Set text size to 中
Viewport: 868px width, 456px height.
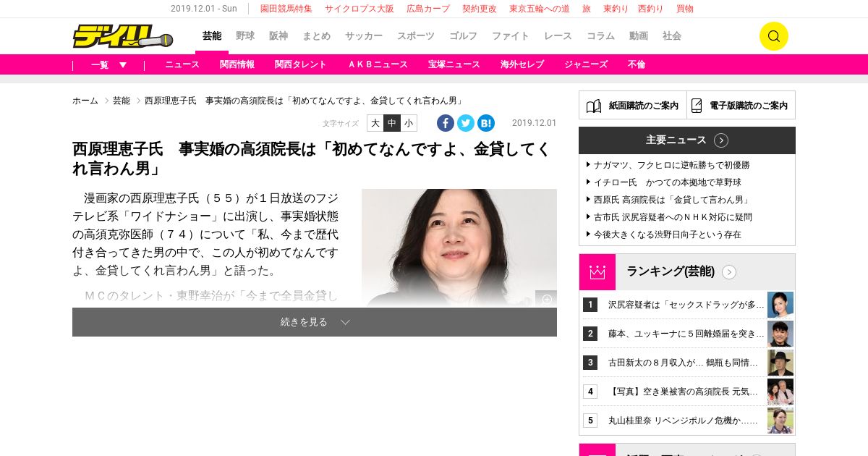tap(392, 123)
